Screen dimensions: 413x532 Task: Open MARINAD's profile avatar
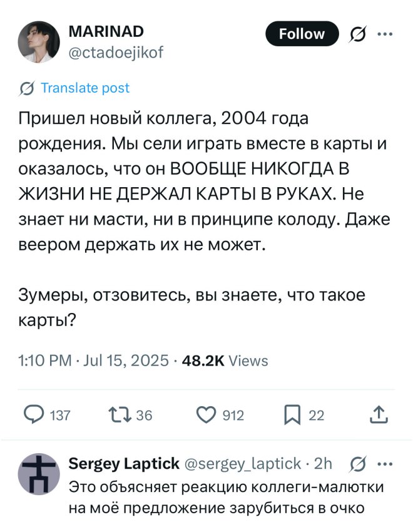point(38,43)
